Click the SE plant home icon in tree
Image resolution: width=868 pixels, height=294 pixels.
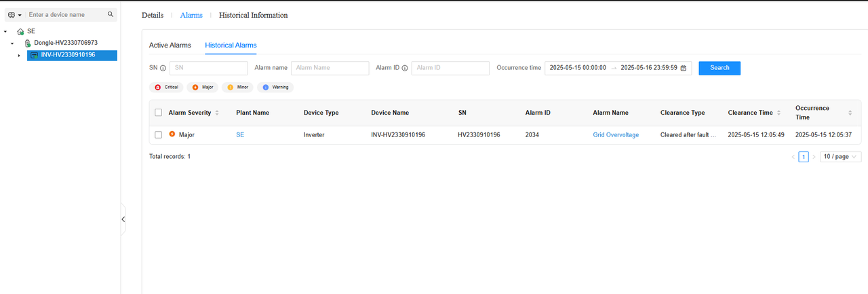[x=20, y=31]
